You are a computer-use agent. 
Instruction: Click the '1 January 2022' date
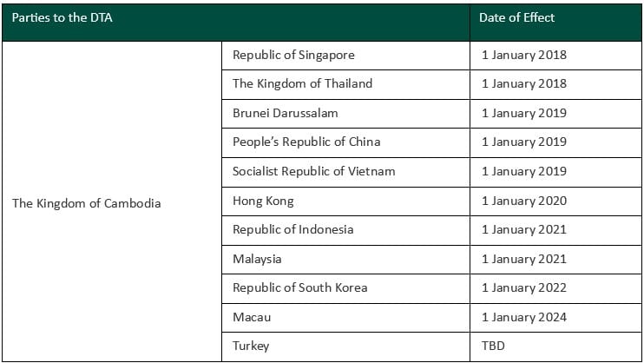(x=523, y=287)
